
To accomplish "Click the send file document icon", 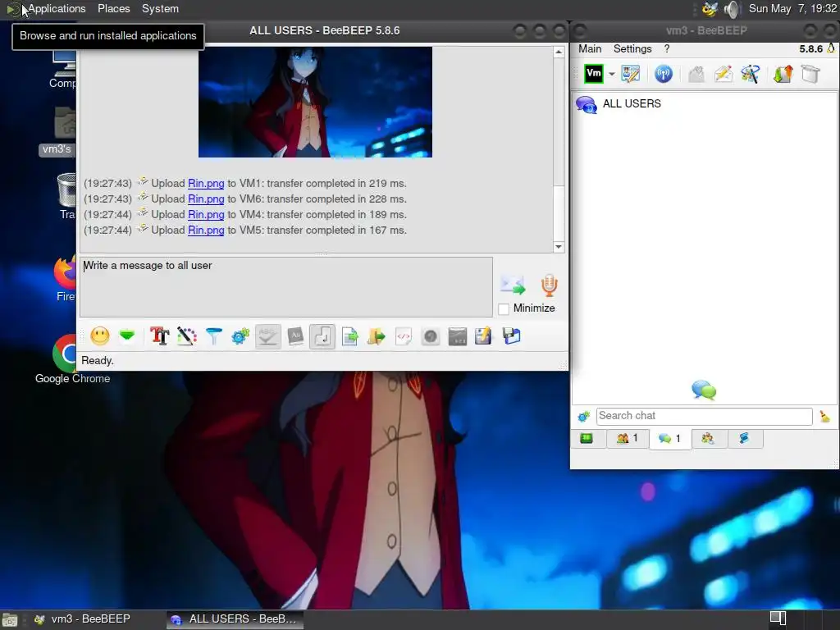I will (349, 336).
